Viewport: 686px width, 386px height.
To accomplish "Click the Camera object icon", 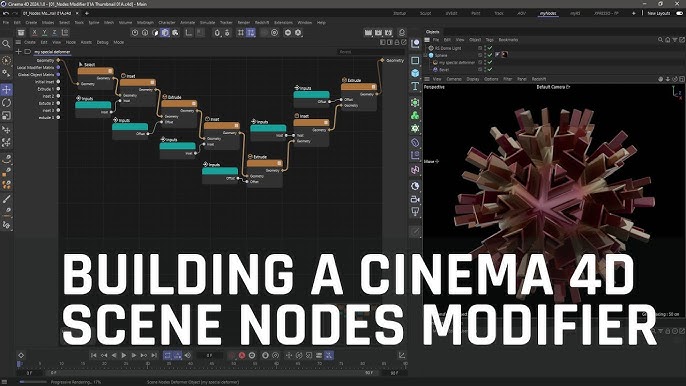I will (x=415, y=199).
